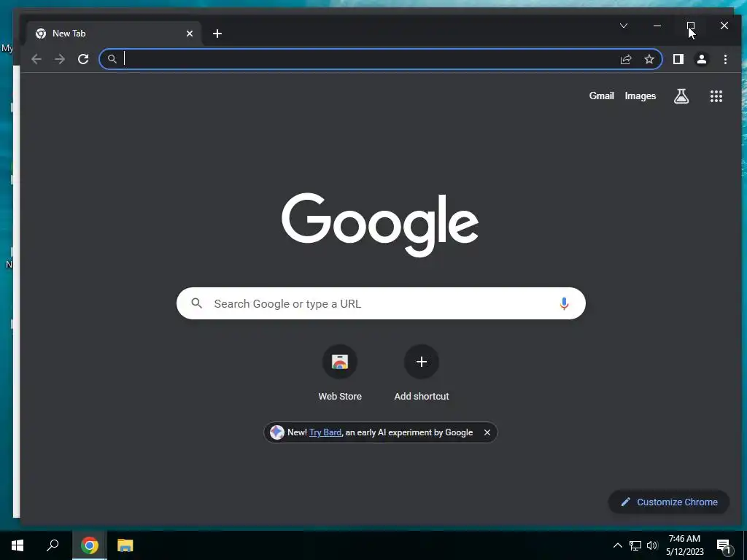Follow the Try Bard link
This screenshot has width=747, height=560.
pyautogui.click(x=325, y=432)
